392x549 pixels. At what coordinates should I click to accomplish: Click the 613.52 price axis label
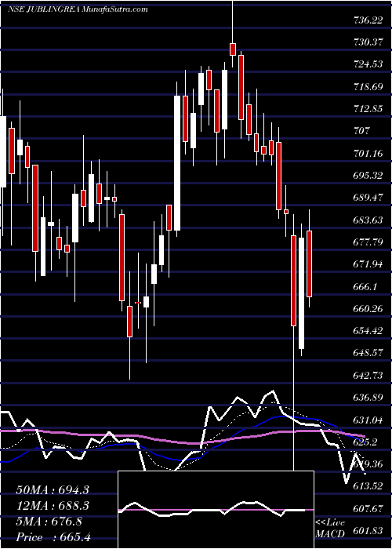pos(368,486)
